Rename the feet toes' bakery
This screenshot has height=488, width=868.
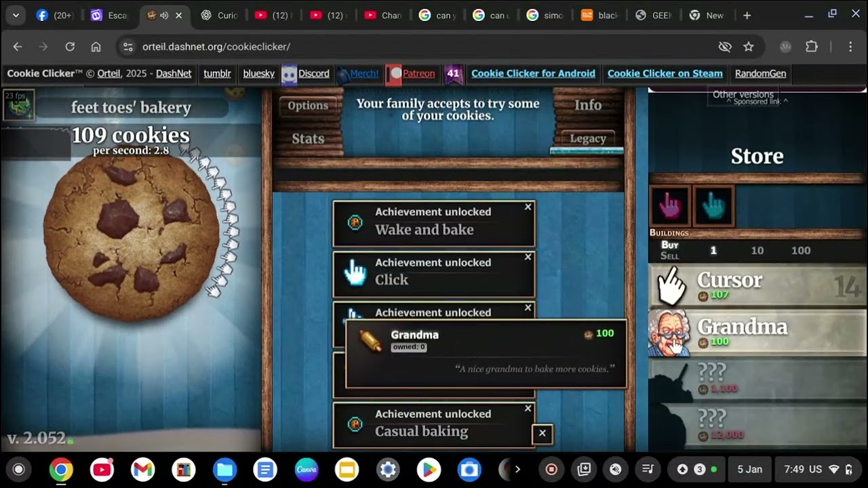[131, 108]
